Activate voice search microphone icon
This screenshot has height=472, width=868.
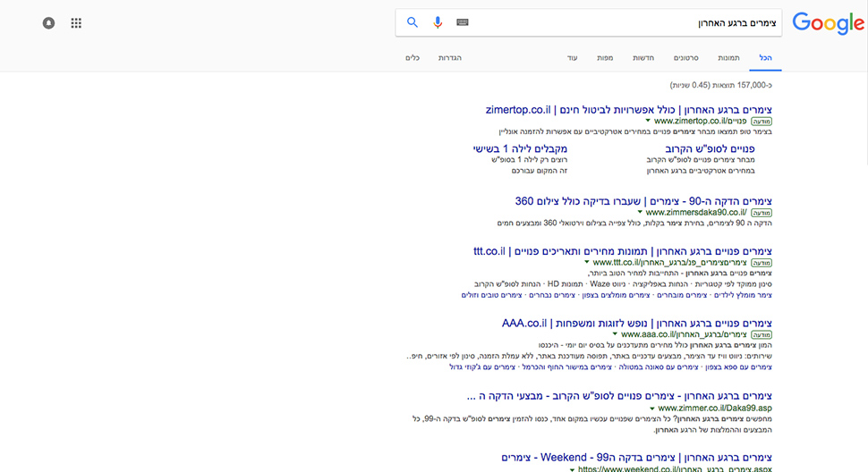[x=438, y=22]
